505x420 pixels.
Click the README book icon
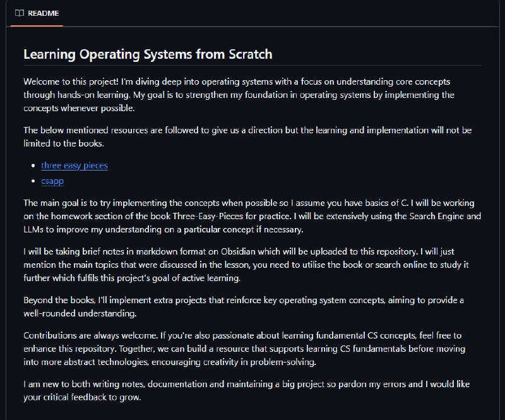(x=20, y=13)
